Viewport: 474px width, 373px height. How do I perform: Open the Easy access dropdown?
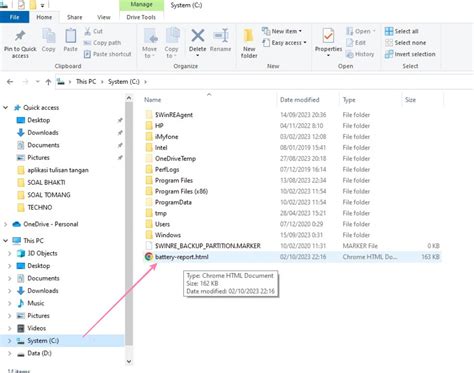[x=284, y=43]
